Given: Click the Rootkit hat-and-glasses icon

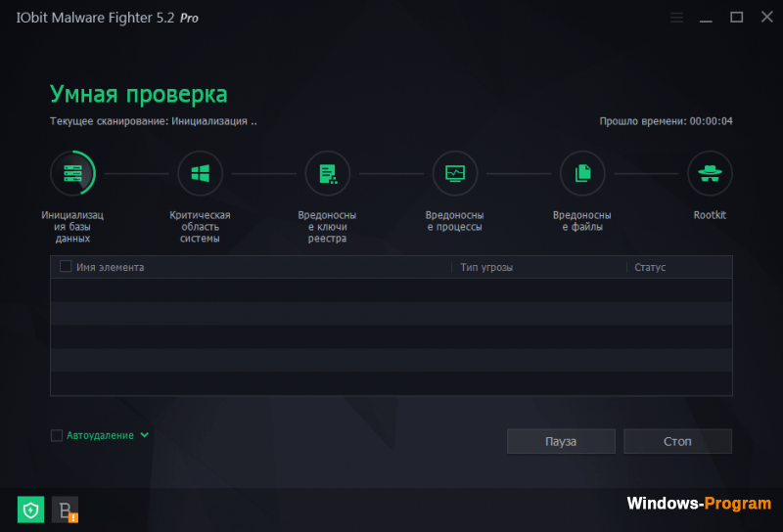Looking at the screenshot, I should tap(710, 173).
